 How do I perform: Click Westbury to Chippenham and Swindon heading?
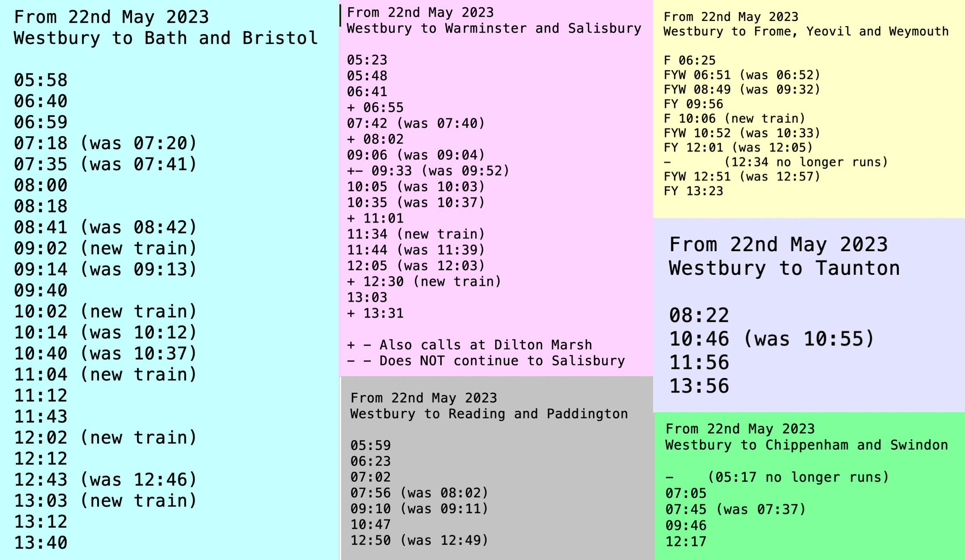tap(806, 445)
